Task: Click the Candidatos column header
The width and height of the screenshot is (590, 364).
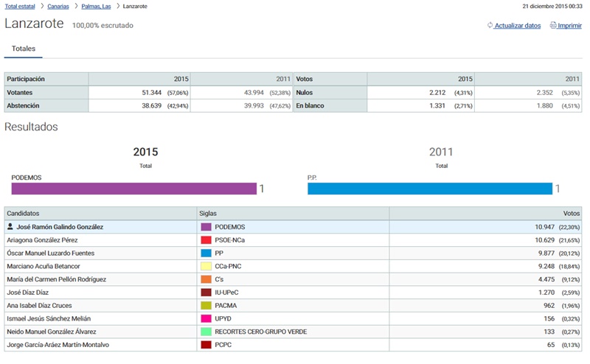Action: pyautogui.click(x=22, y=213)
